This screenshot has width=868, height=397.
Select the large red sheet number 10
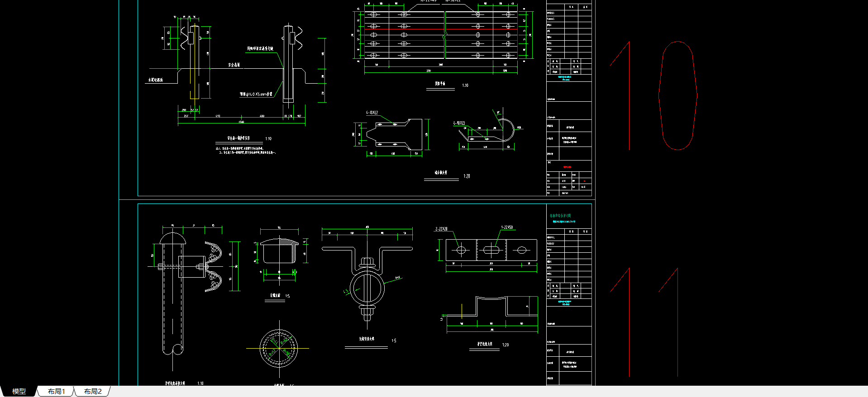pyautogui.click(x=653, y=95)
